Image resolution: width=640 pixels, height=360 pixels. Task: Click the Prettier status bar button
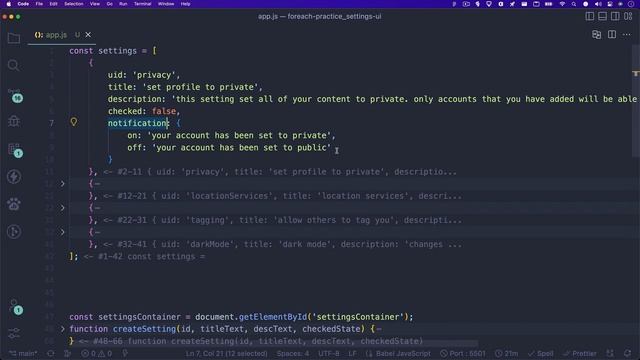tap(580, 353)
